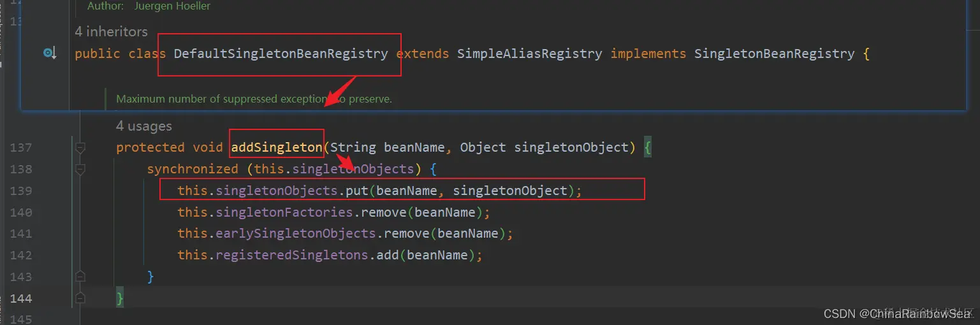Click line number 141 in the gutter
The width and height of the screenshot is (980, 325).
(x=21, y=233)
